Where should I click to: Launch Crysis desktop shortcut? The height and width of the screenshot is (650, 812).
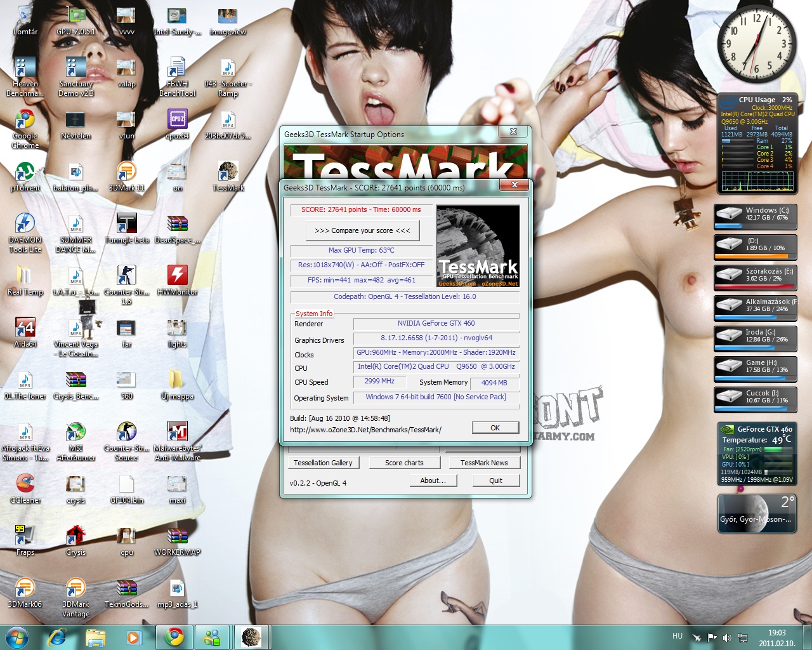pos(75,541)
